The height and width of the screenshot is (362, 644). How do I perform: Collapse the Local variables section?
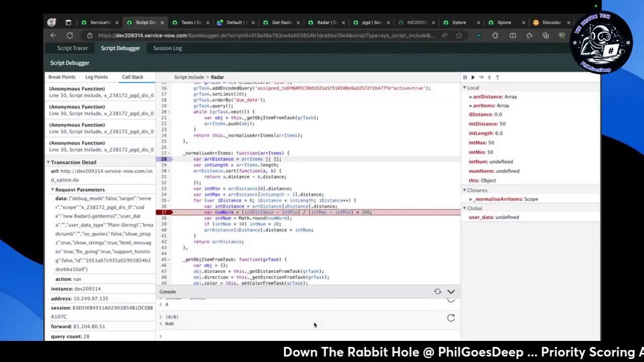464,87
